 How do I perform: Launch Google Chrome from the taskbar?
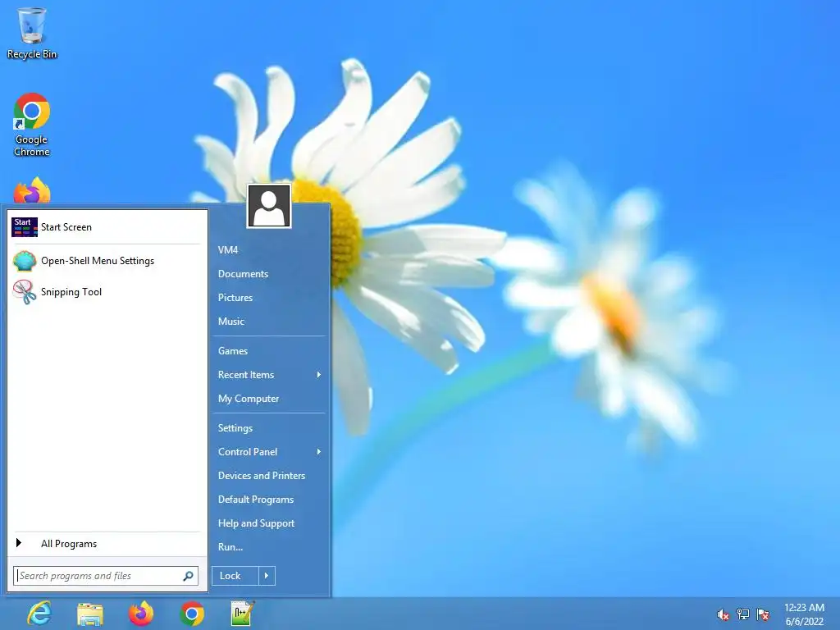(x=192, y=614)
